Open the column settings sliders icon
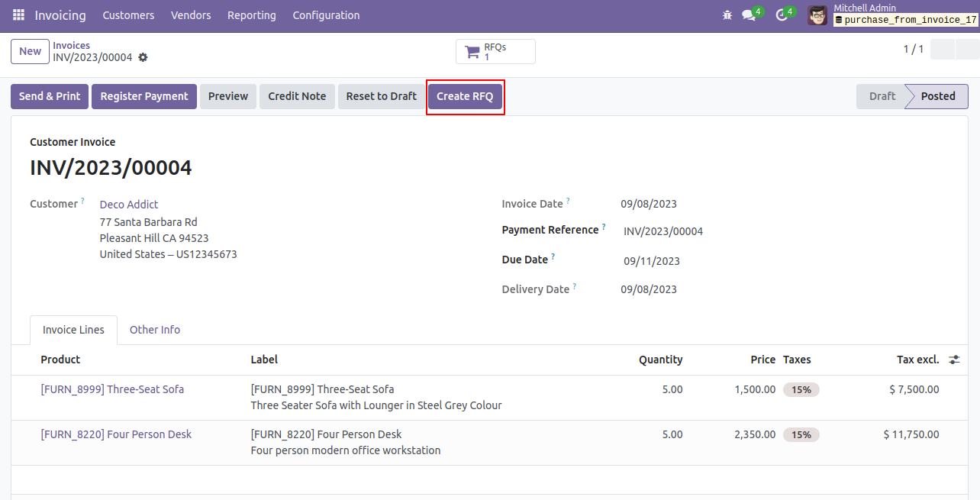The width and height of the screenshot is (980, 500). (954, 360)
